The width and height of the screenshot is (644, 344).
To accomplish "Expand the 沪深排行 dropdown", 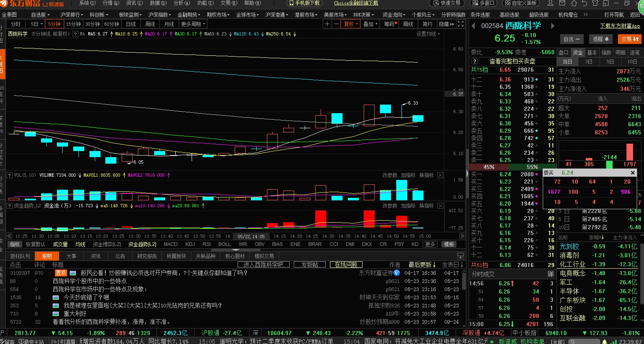I will tap(72, 15).
